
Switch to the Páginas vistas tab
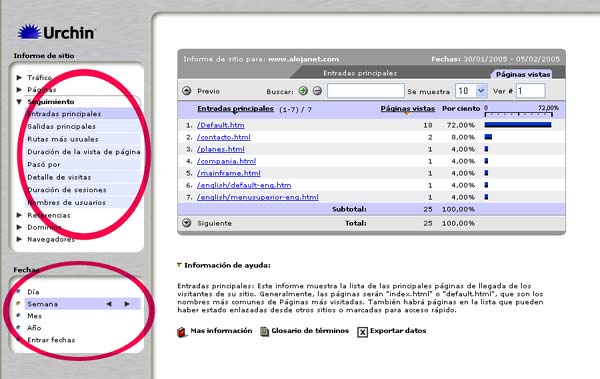coord(523,74)
